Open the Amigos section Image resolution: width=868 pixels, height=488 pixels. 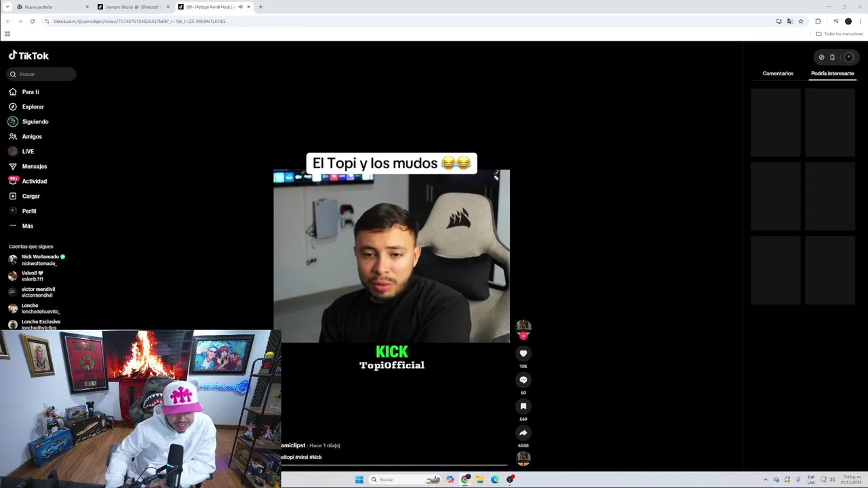click(x=32, y=136)
